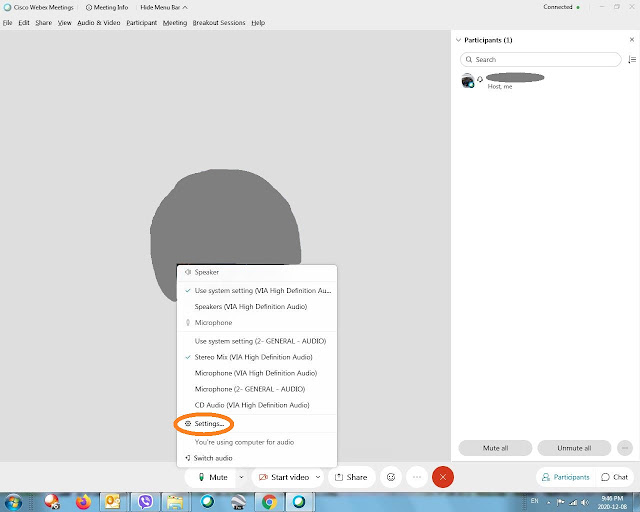The image size is (640, 512).
Task: Open the File menu
Action: [7, 23]
